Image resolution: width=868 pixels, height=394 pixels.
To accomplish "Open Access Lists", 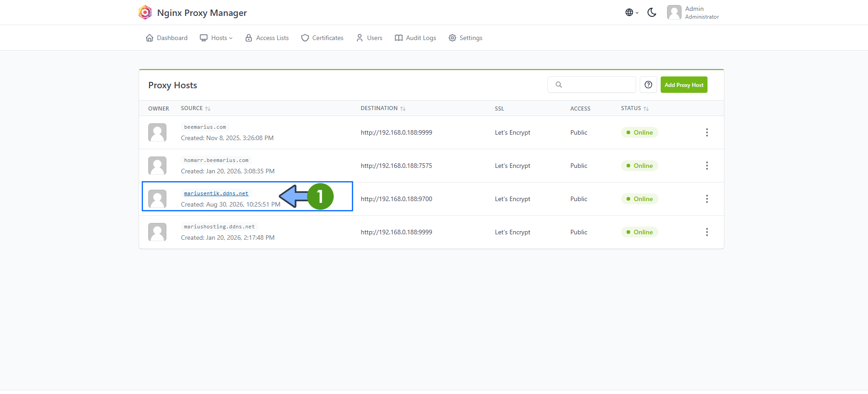I will pos(267,38).
